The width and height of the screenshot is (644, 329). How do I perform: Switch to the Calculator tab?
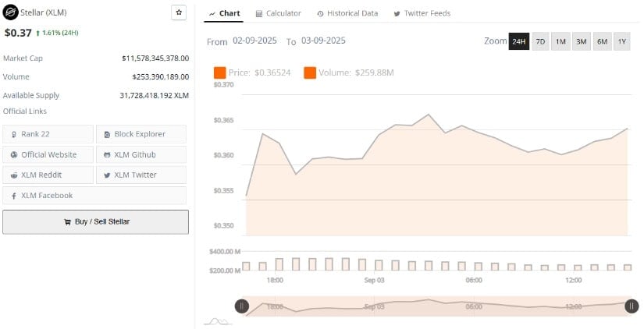click(279, 13)
